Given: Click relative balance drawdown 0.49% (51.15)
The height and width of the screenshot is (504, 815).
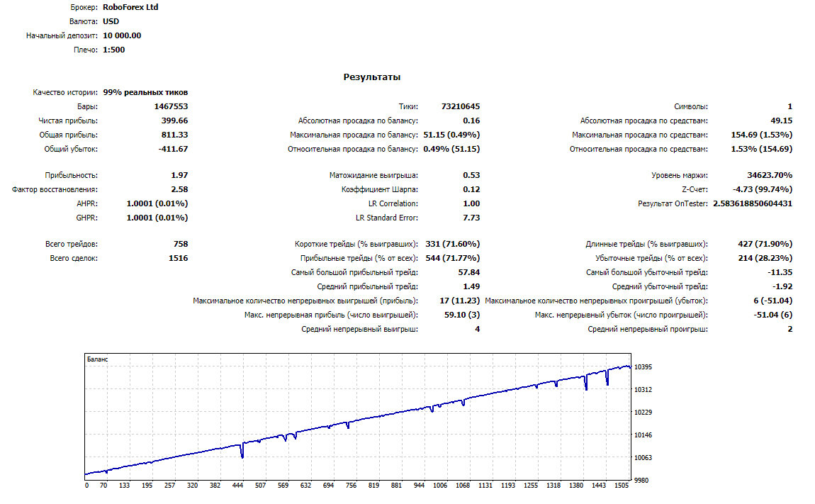Looking at the screenshot, I should (x=451, y=149).
